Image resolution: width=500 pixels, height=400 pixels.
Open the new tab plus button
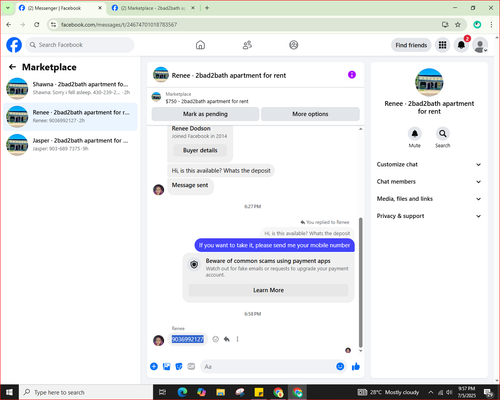[x=207, y=8]
